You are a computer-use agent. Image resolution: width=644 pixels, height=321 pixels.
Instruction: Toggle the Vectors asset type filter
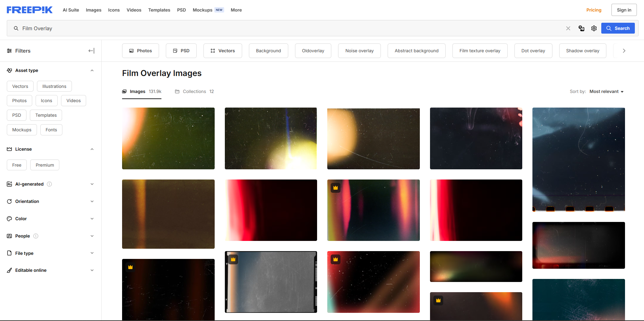pos(20,87)
